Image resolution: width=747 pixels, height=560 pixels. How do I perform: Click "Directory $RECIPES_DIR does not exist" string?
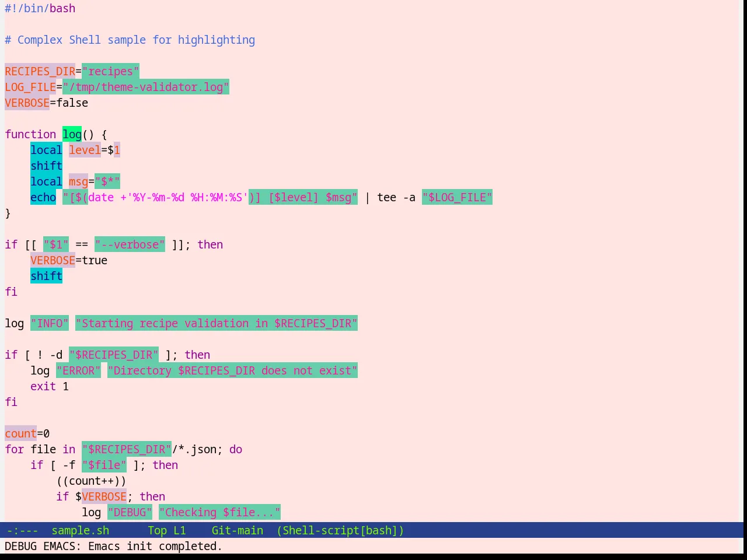point(232,370)
